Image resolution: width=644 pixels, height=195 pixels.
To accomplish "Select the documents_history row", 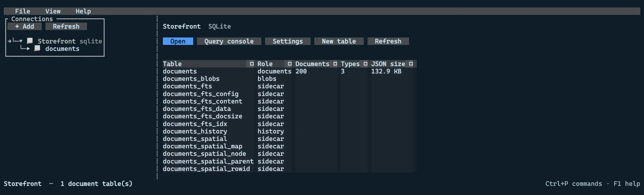I will coord(289,131).
